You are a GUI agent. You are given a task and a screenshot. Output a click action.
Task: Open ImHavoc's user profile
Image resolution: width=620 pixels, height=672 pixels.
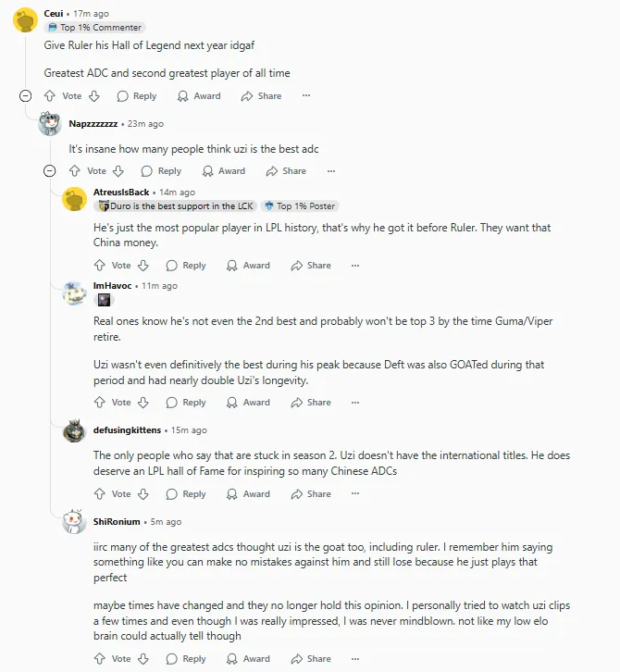tap(112, 286)
